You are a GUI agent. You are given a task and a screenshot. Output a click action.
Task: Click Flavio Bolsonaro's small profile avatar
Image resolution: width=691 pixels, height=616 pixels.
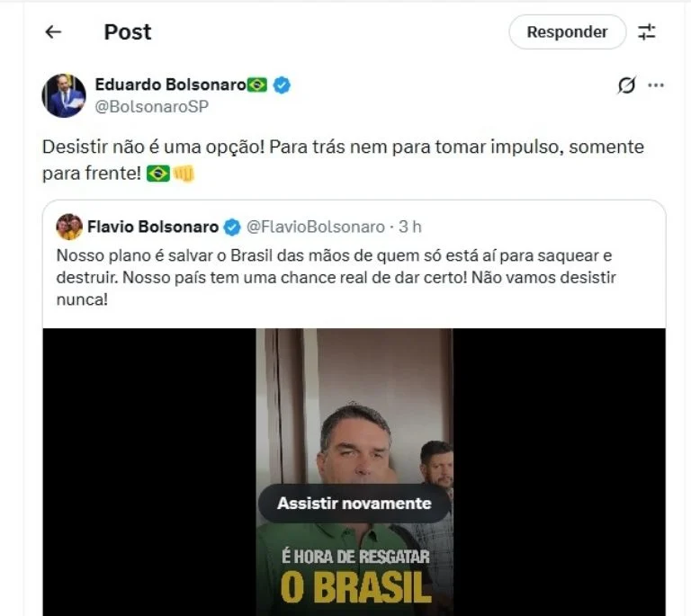69,227
